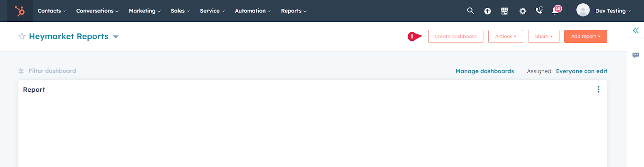Click the search magnifier icon

tap(470, 11)
